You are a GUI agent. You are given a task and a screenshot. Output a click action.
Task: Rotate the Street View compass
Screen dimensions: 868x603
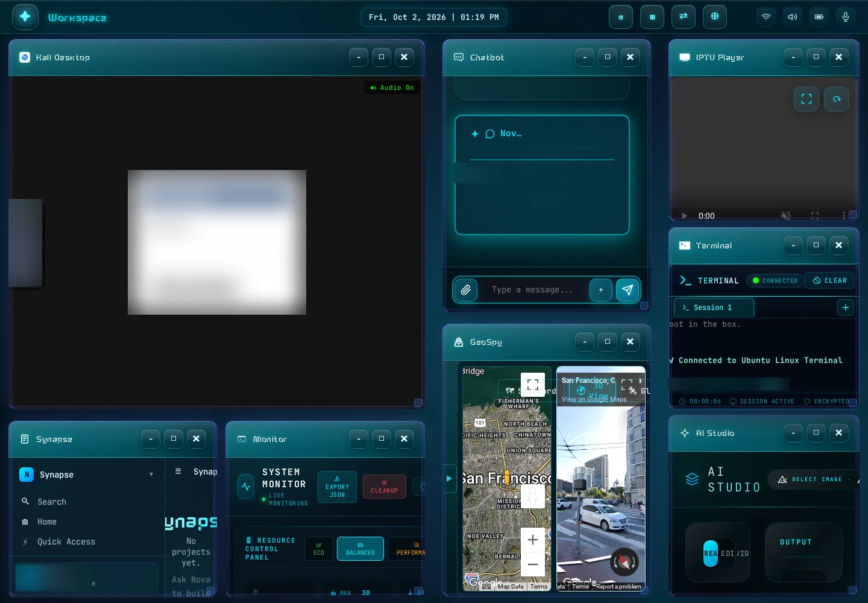pyautogui.click(x=624, y=562)
